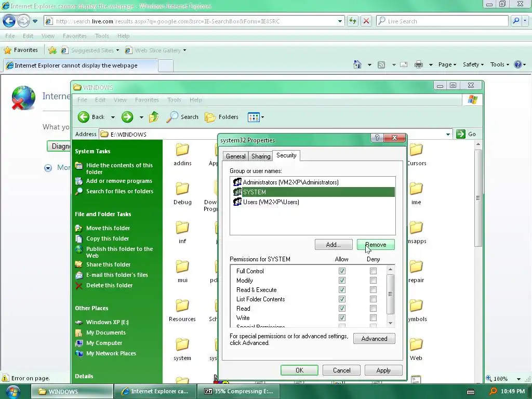Click the IE Help question mark icon
The image size is (532, 399).
coord(518,64)
